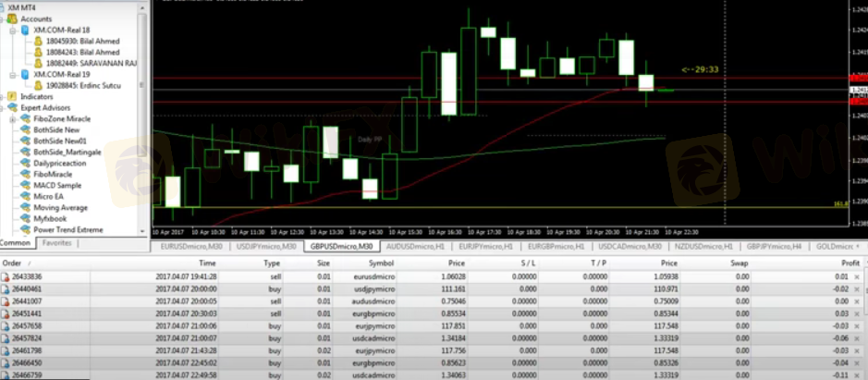Image resolution: width=868 pixels, height=380 pixels.
Task: Click the Accounts folder icon in Navigator
Action: (12, 18)
